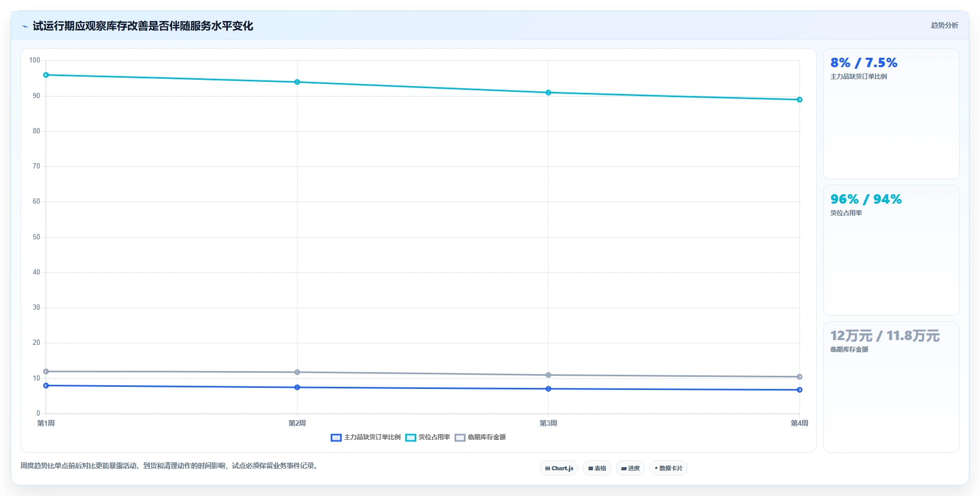Viewport: 980px width, 496px height.
Task: Open the 96% / 94% 货位占用率 card
Action: (x=891, y=250)
